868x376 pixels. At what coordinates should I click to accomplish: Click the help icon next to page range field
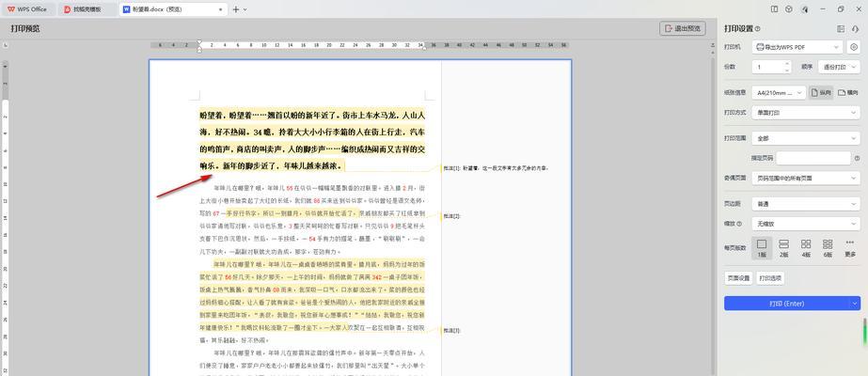857,158
